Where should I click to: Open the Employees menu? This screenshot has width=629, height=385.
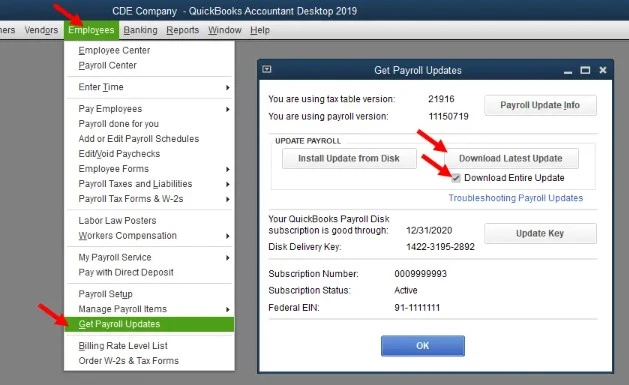click(91, 30)
